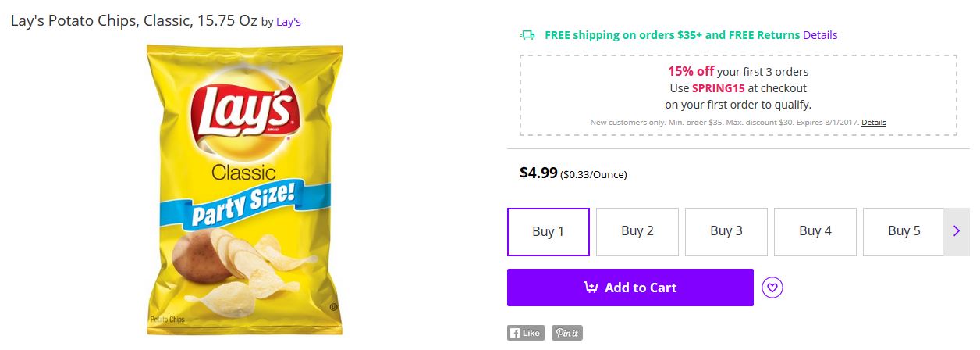This screenshot has width=980, height=350.
Task: Open the Lay's brand link
Action: 289,22
